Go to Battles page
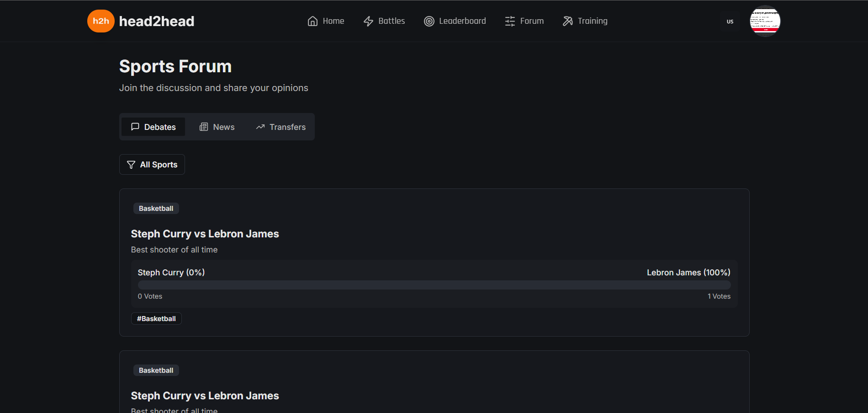868x413 pixels. point(384,21)
